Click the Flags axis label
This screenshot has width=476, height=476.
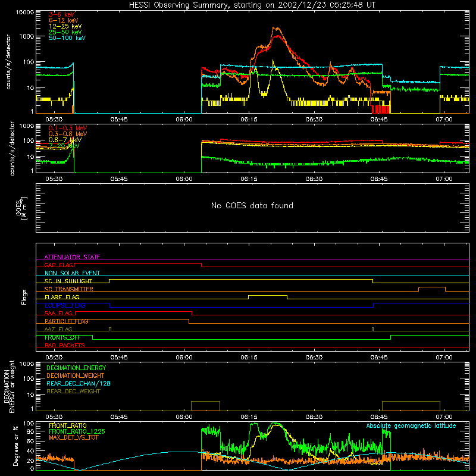(x=24, y=297)
